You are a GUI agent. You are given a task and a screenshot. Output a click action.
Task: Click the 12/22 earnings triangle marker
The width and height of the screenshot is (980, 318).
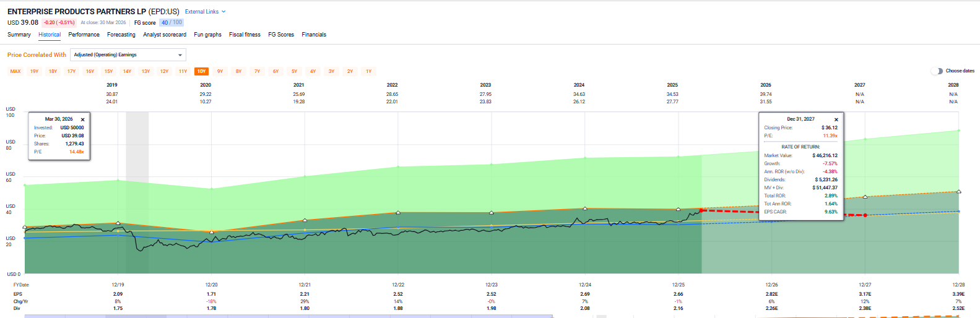(x=398, y=212)
